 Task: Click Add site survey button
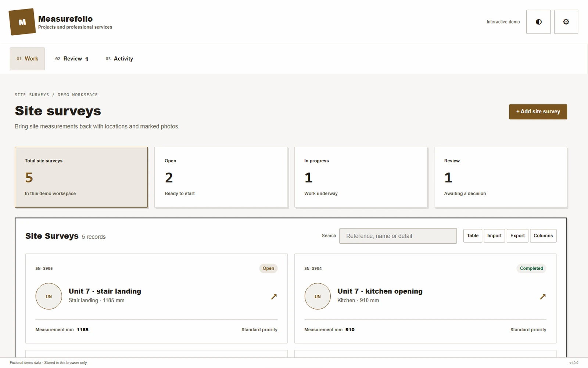[538, 112]
